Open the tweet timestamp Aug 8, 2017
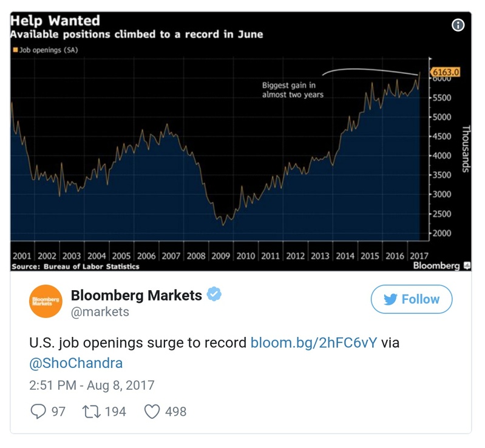Viewport: 485px width, 448px height. click(x=91, y=385)
